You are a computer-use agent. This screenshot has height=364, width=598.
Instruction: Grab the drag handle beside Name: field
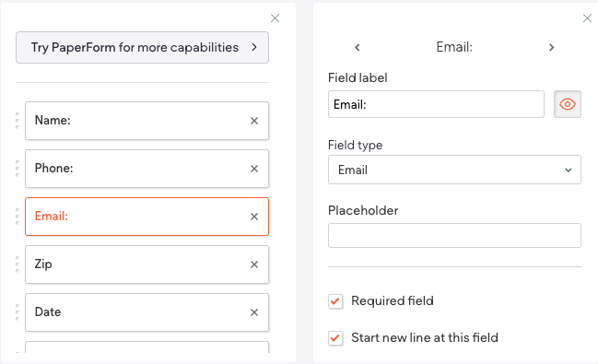pyautogui.click(x=18, y=121)
